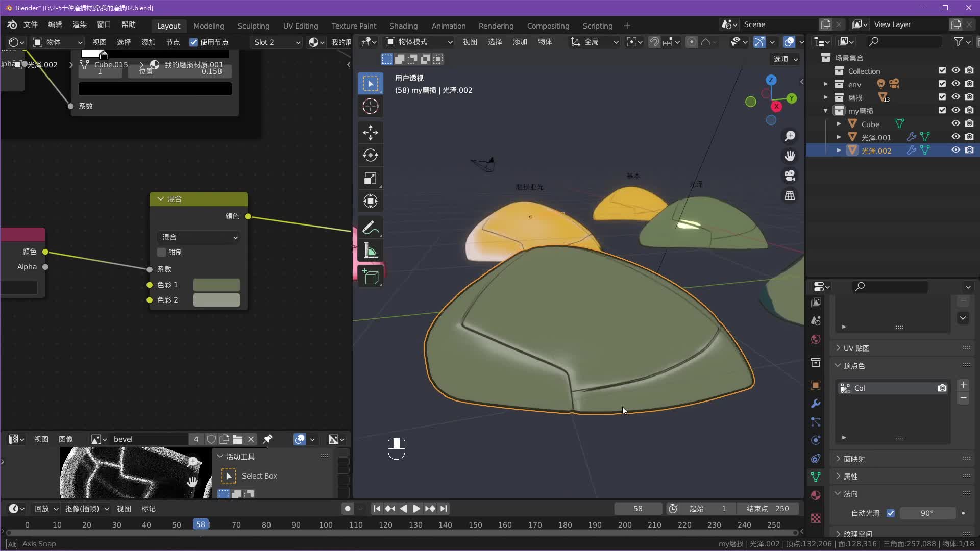The height and width of the screenshot is (551, 980).
Task: Toggle camera view icon
Action: click(790, 176)
